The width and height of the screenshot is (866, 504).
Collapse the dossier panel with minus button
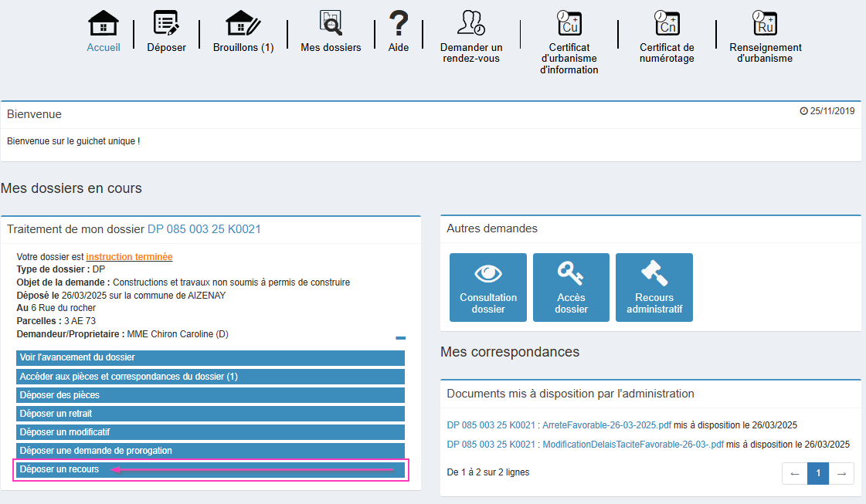point(400,338)
